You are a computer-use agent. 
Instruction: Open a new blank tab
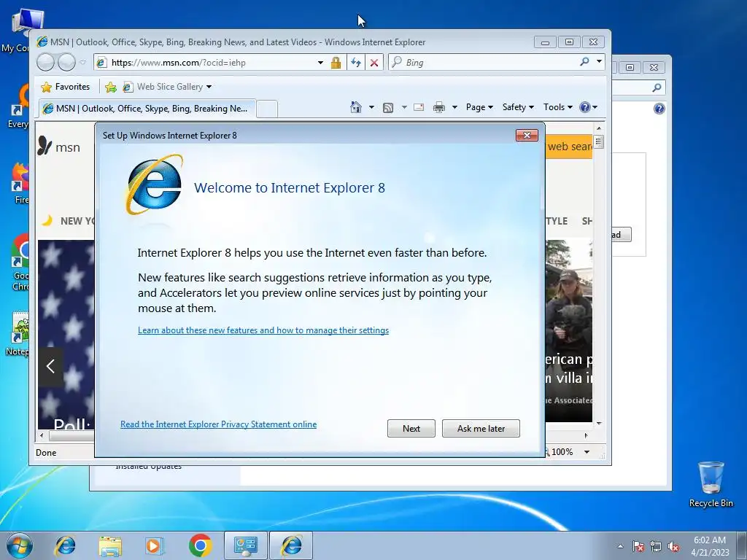[x=267, y=109]
